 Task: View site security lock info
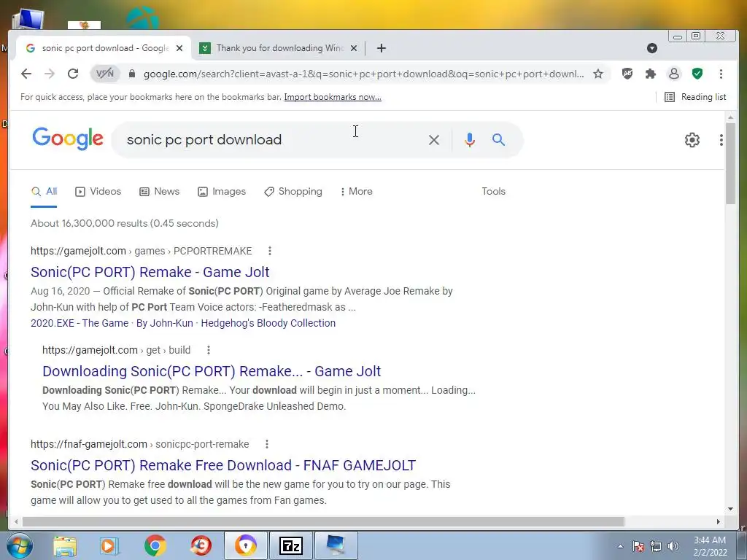(133, 74)
